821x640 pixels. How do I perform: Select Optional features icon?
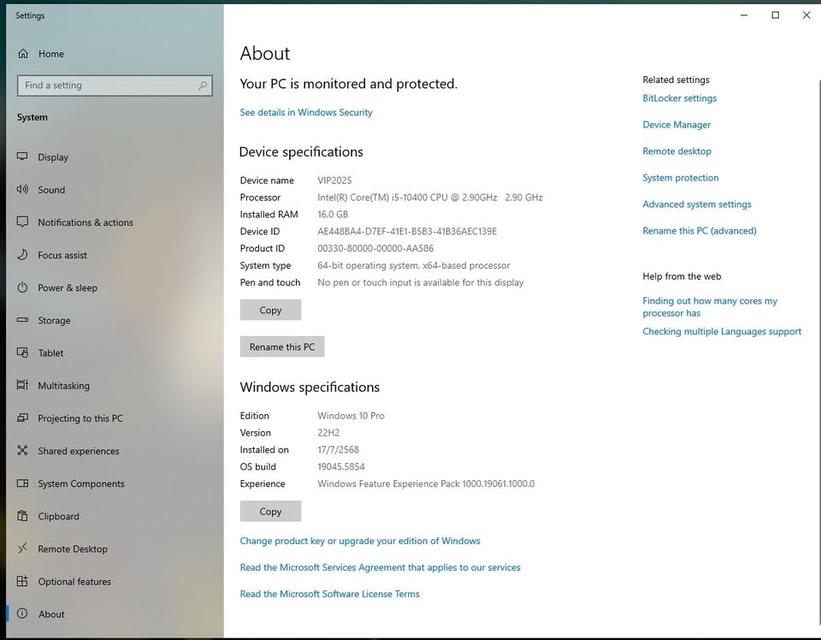(x=23, y=581)
